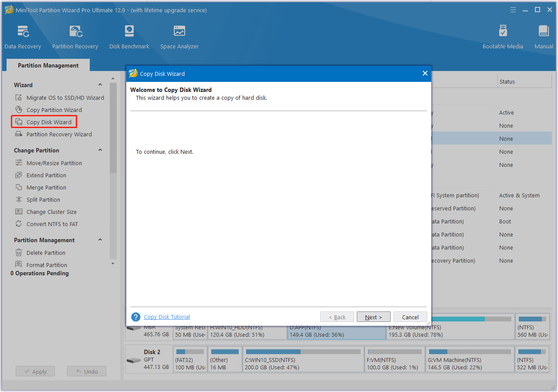558x392 pixels.
Task: Click the Copy Partition Wizard icon
Action: tap(18, 110)
